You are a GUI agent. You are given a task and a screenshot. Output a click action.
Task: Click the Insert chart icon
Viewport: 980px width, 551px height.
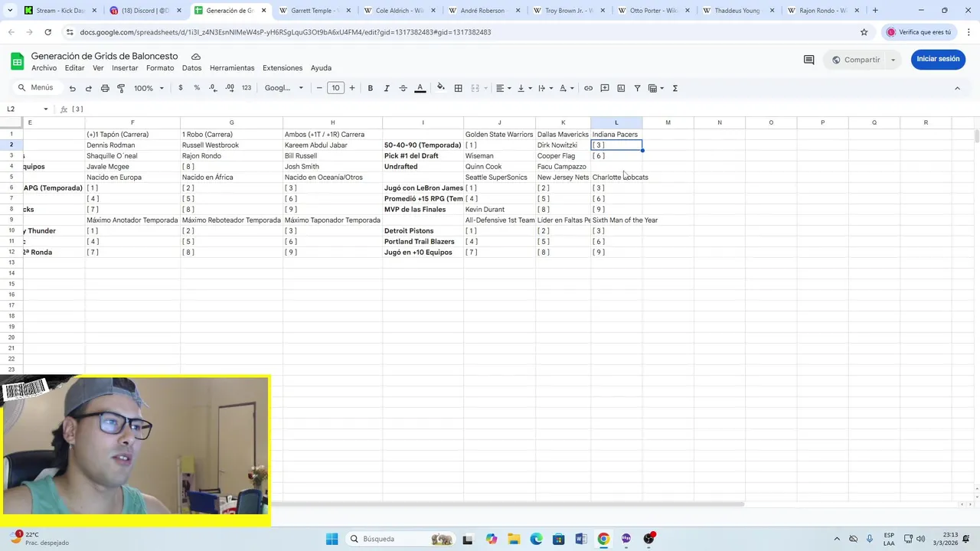[621, 88]
